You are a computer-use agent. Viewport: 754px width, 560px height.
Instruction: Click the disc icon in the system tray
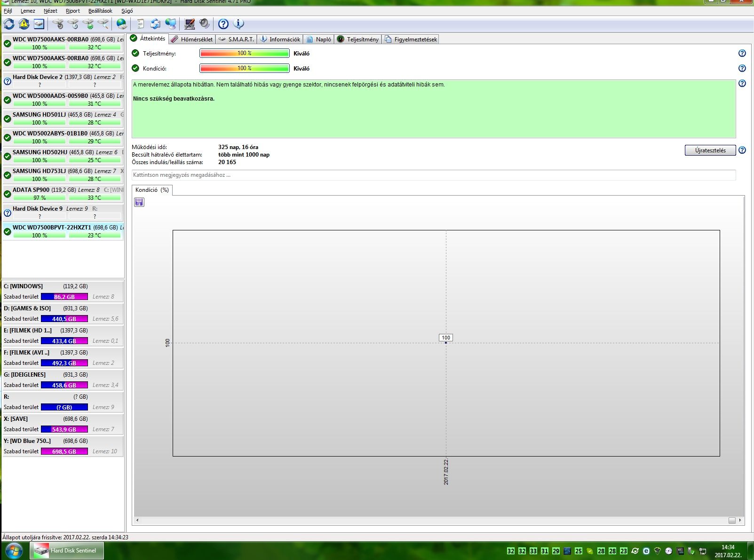[669, 551]
